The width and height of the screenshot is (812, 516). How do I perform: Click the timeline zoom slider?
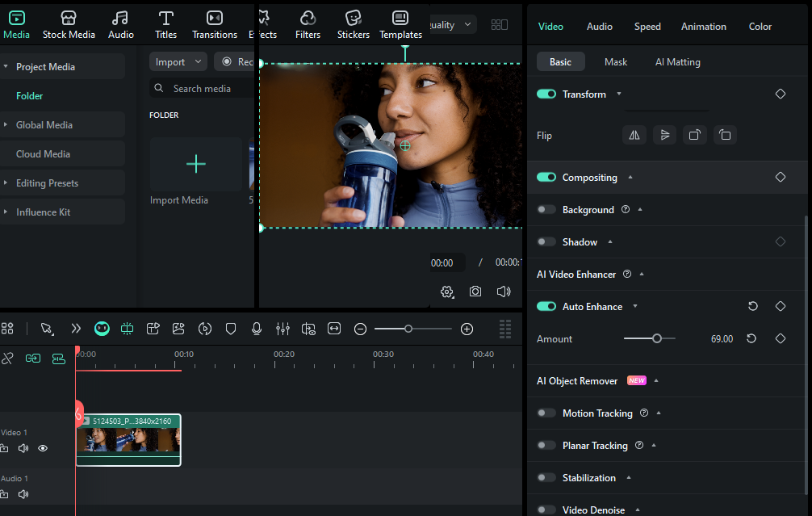click(412, 329)
